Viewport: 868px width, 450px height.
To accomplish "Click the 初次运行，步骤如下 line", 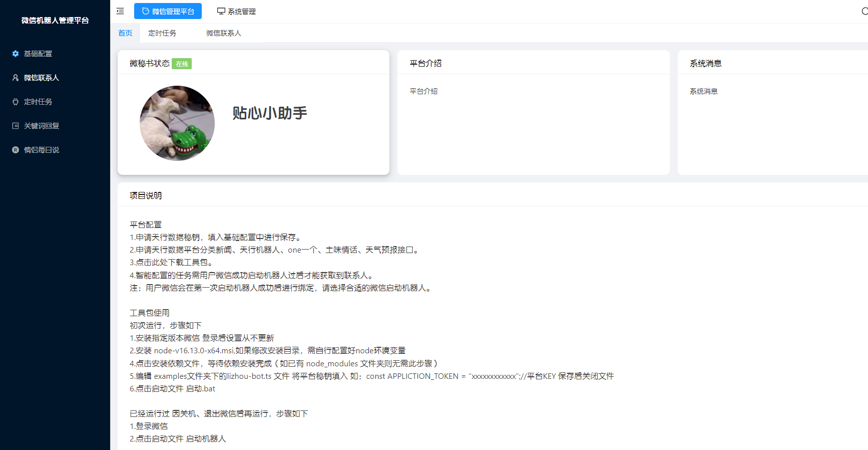I will click(166, 326).
